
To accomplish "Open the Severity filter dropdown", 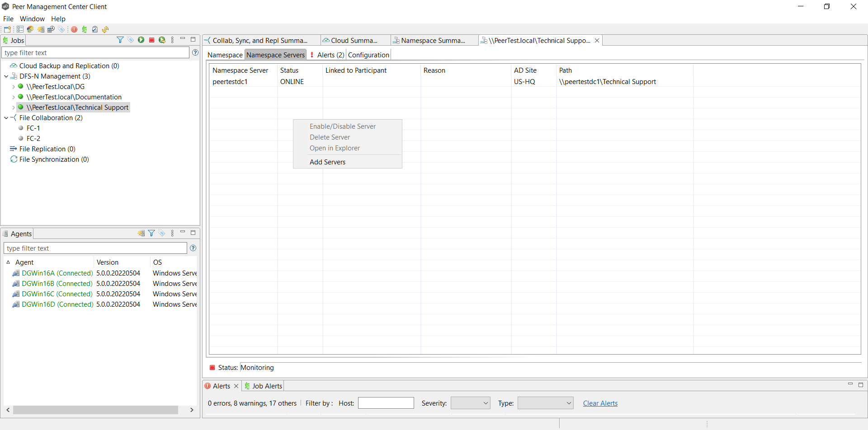I will 471,403.
